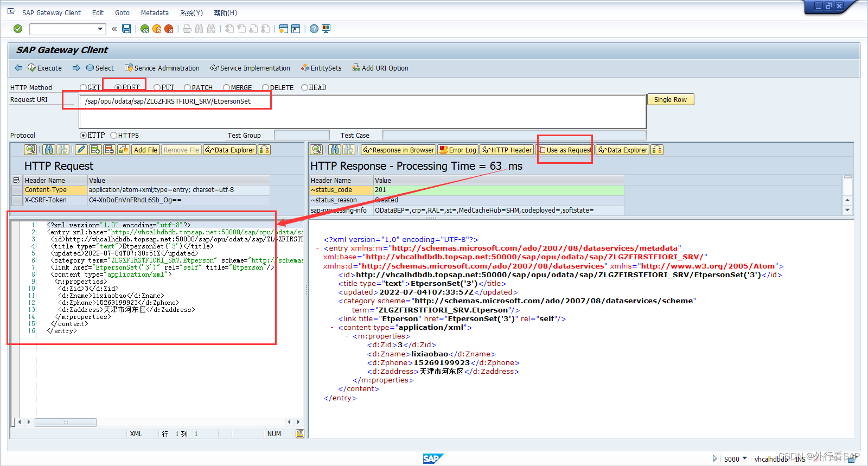Click the Create new session icon
The image size is (868, 466).
pyautogui.click(x=284, y=29)
